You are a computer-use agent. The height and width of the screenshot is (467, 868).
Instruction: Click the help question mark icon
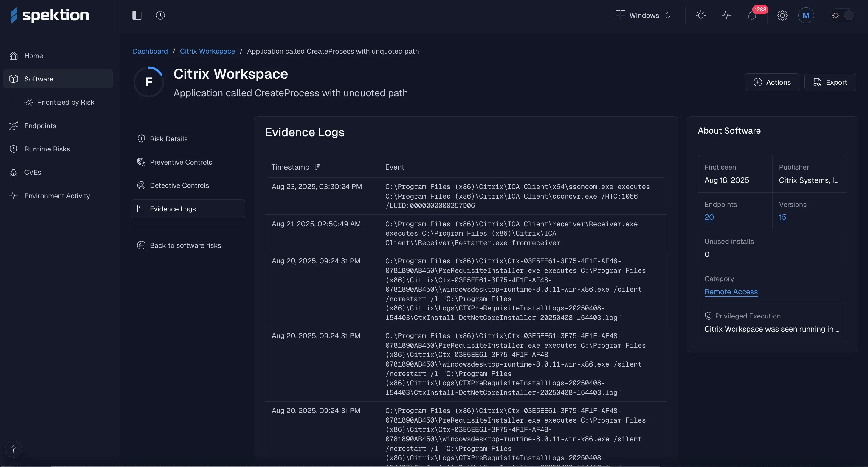[x=13, y=449]
